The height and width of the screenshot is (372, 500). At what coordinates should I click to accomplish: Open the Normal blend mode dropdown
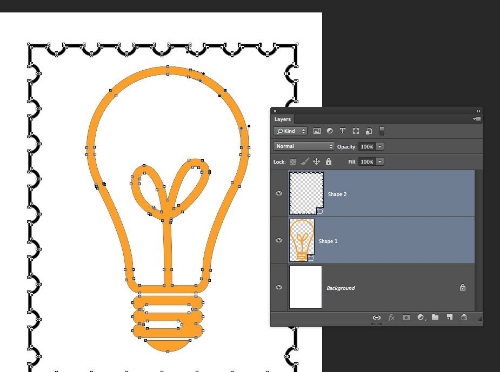point(303,146)
